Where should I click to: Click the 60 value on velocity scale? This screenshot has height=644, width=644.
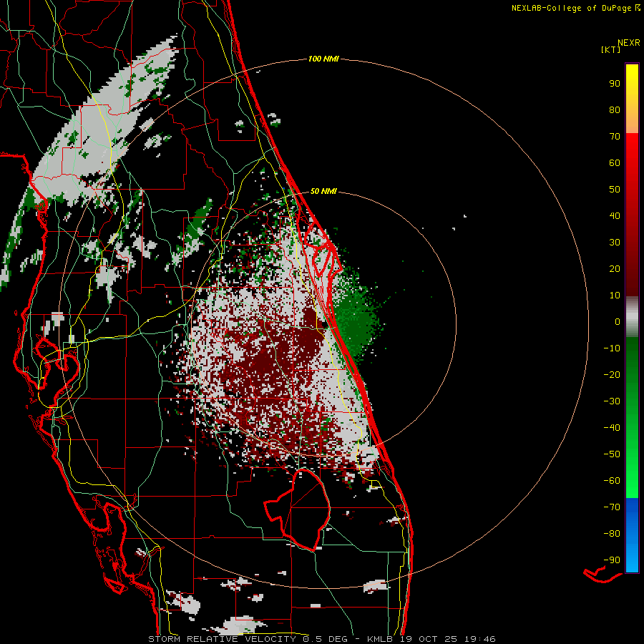[615, 162]
